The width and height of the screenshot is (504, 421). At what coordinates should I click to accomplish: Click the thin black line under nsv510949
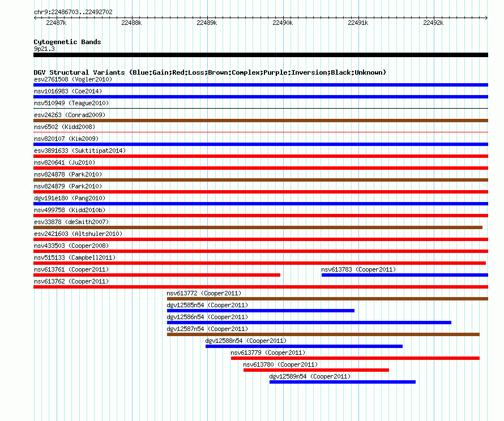coord(260,109)
